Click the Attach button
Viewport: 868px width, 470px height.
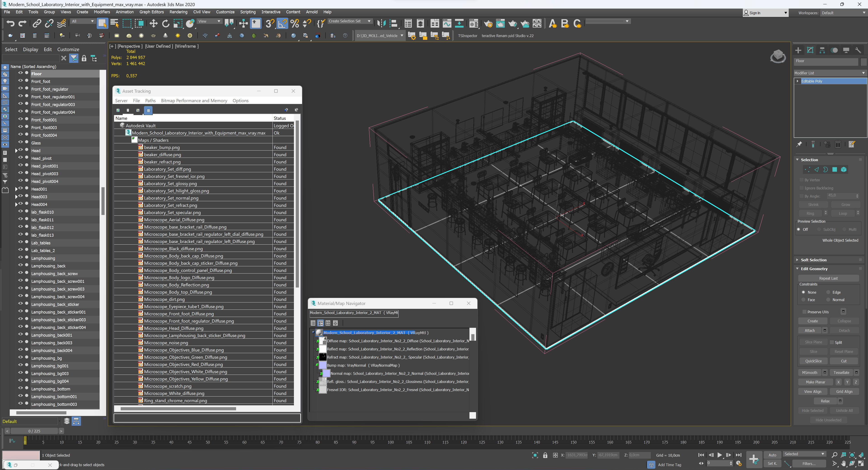[x=810, y=331]
